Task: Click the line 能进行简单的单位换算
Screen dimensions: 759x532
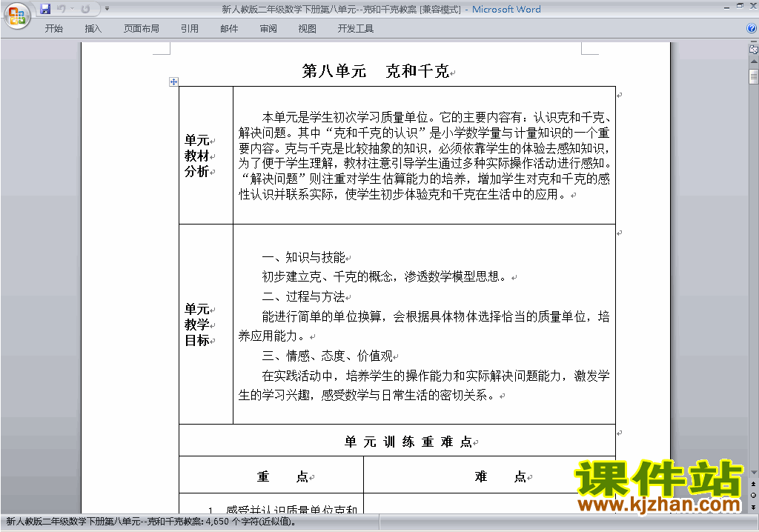Action: point(436,316)
